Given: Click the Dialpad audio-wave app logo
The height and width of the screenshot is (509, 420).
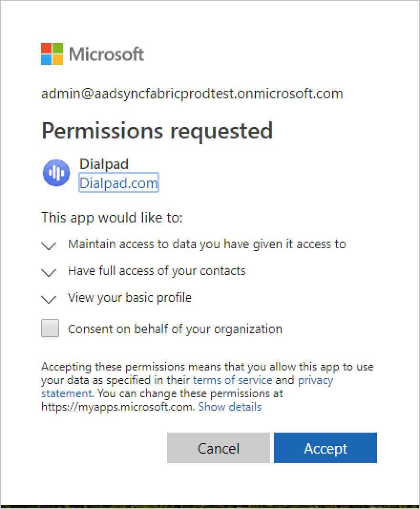Looking at the screenshot, I should pyautogui.click(x=56, y=173).
